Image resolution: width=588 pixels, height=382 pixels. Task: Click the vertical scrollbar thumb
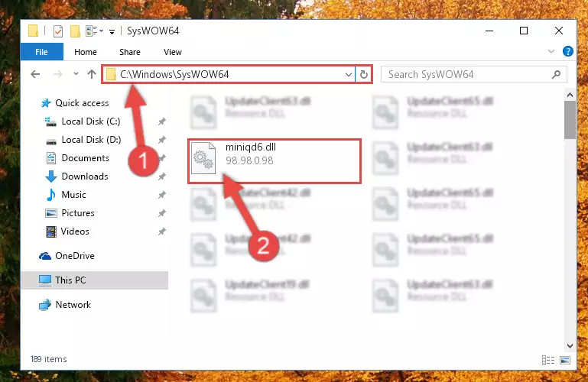(x=570, y=120)
